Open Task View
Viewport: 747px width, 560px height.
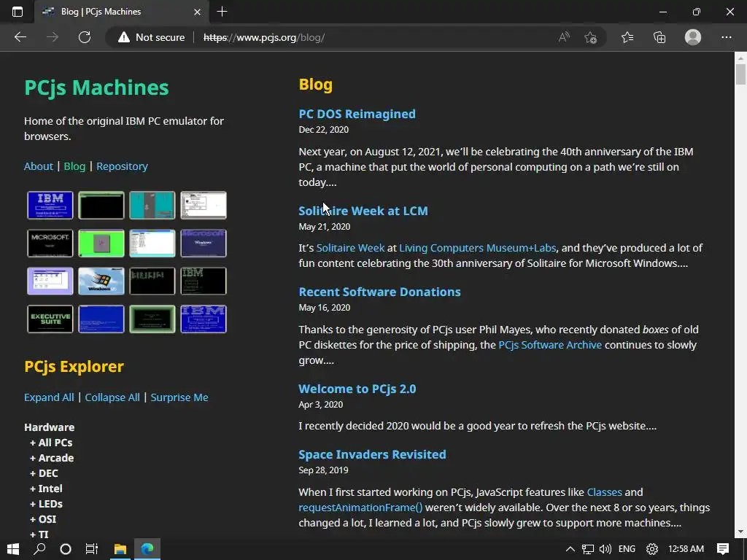91,549
